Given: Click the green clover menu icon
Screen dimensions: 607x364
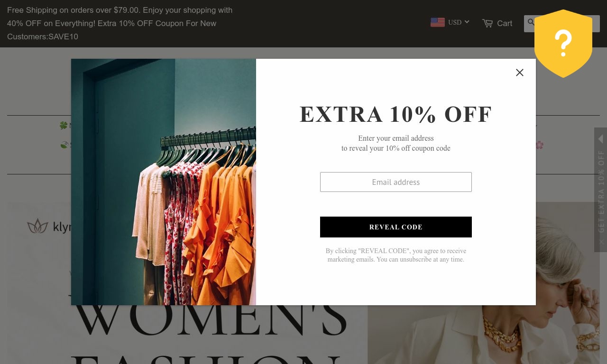Looking at the screenshot, I should click(x=64, y=126).
